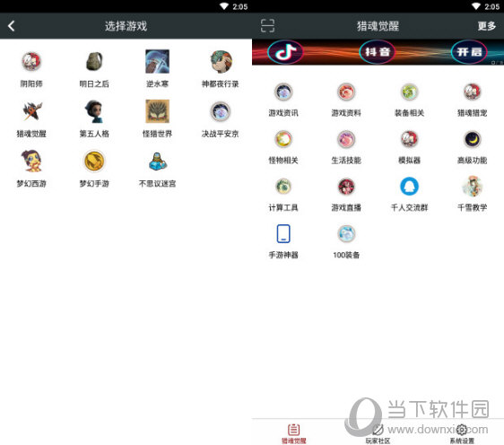Click the 抖音 badge in the banner
Screen dimensions: 504x445
(x=378, y=52)
